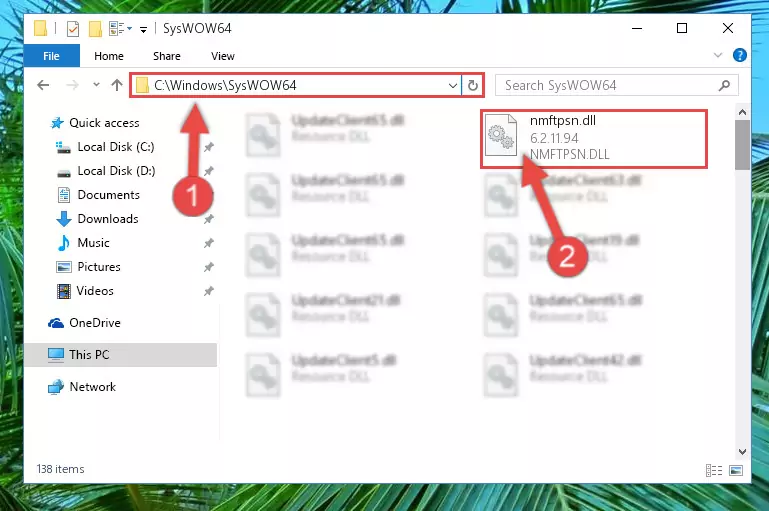Image resolution: width=769 pixels, height=511 pixels.
Task: Click the Music note icon
Action: (64, 243)
